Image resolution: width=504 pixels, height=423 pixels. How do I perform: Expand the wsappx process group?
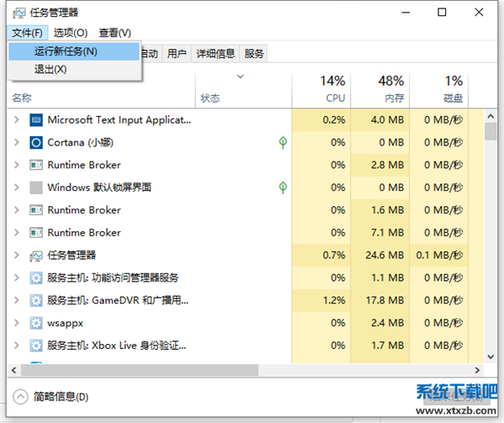16,323
